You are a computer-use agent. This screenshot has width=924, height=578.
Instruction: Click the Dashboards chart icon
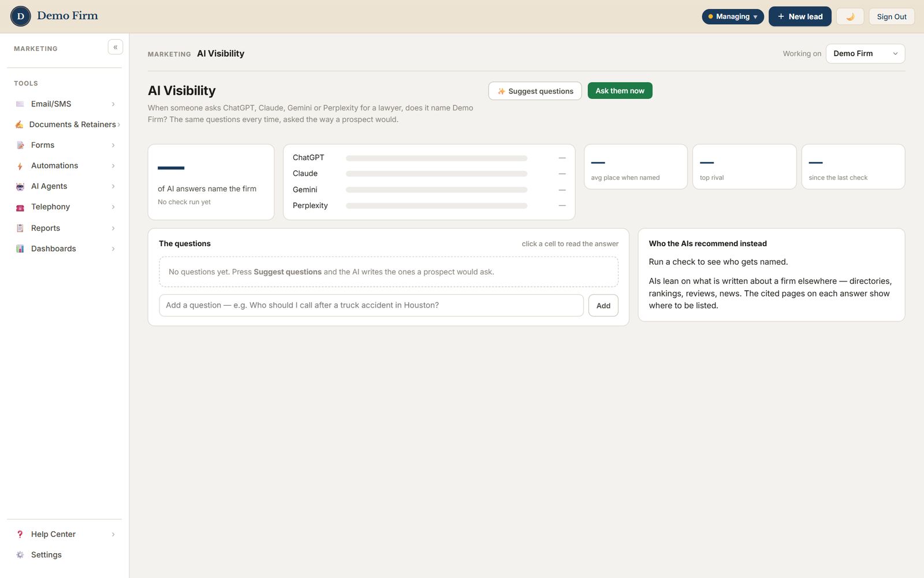(x=20, y=249)
